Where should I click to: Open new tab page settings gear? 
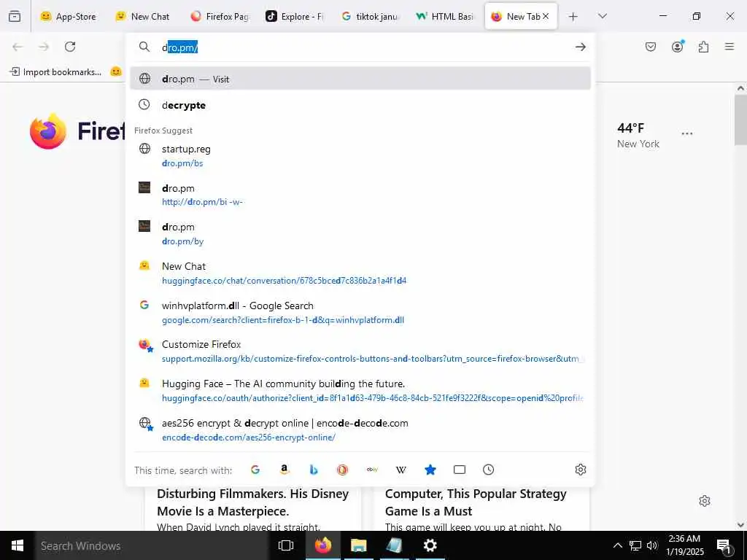(705, 501)
